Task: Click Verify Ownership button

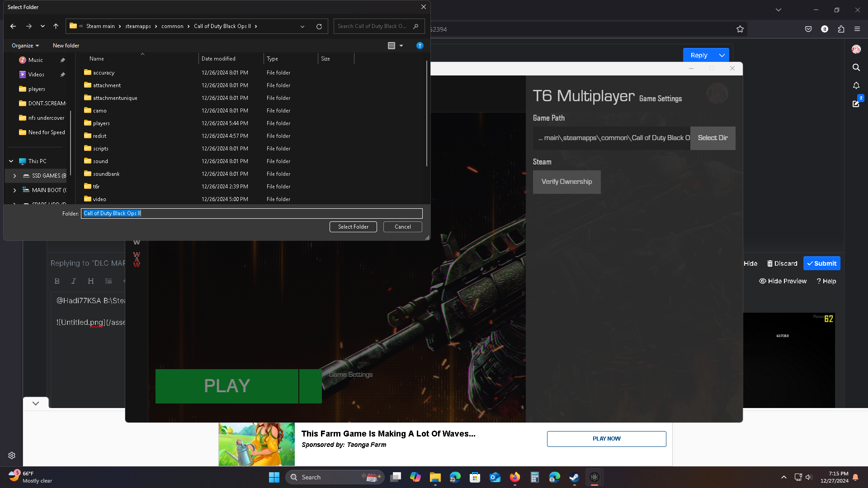Action: [566, 182]
